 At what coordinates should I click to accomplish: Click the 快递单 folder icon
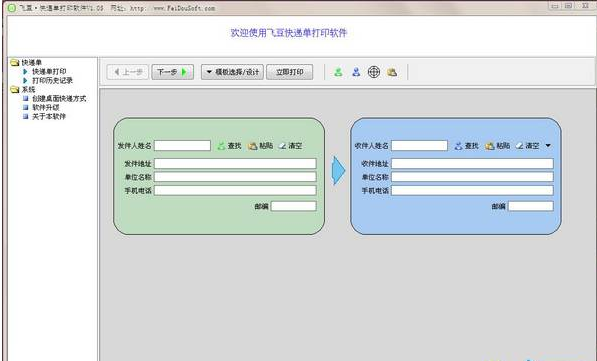point(14,62)
